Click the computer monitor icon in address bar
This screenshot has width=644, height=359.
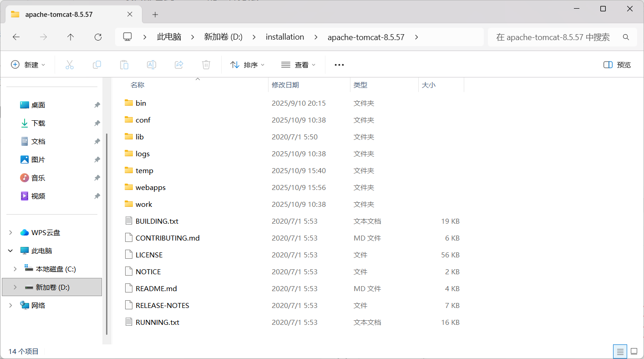(x=127, y=37)
